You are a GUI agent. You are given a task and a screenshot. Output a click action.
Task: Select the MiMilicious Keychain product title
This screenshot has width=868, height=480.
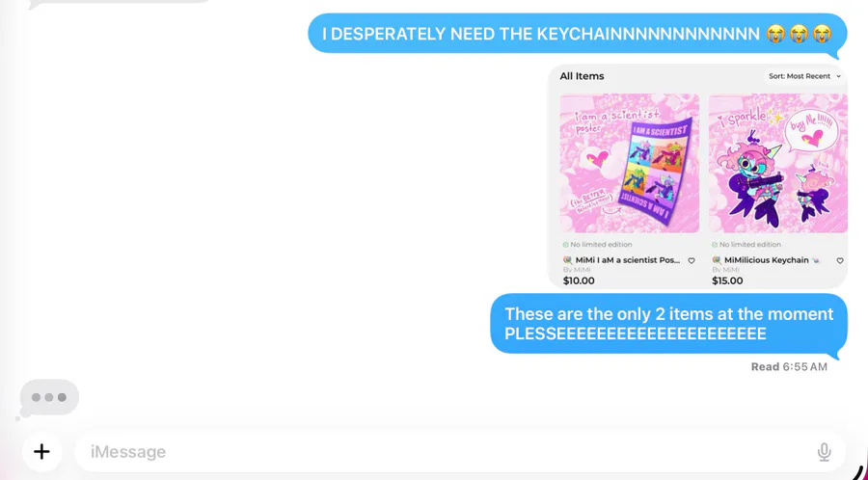pos(766,260)
